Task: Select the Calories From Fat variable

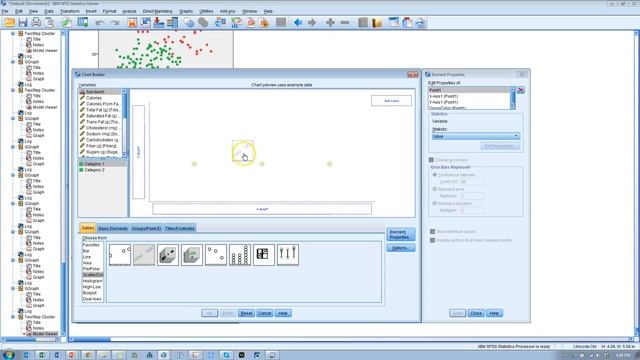Action: tap(100, 104)
